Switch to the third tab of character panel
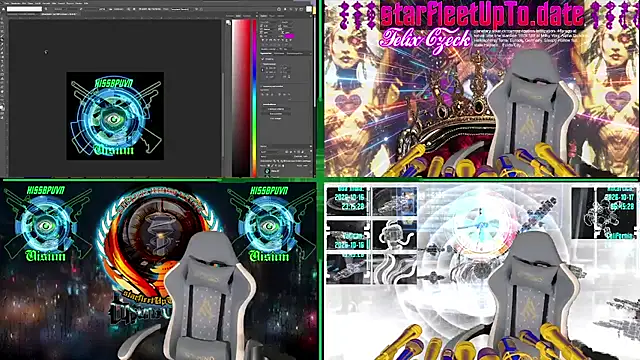The image size is (640, 360). [x=281, y=16]
